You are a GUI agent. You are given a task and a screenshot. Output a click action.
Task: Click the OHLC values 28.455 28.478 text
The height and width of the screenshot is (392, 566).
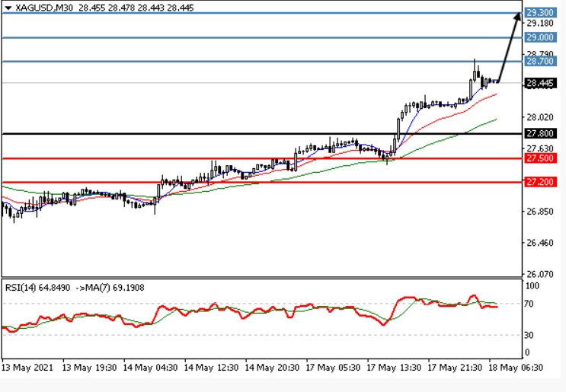pyautogui.click(x=107, y=8)
